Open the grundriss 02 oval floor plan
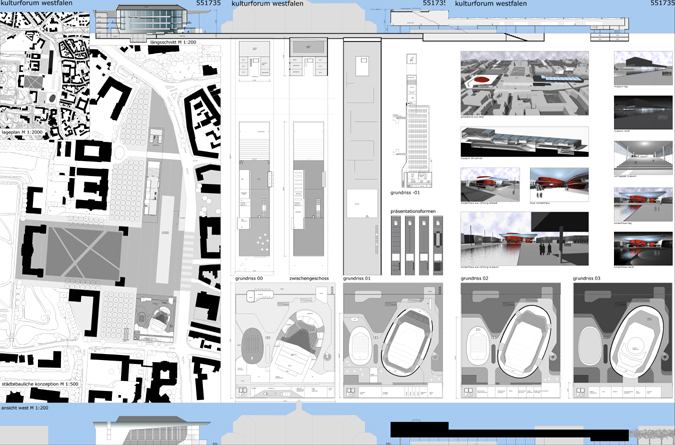The image size is (675, 445). (x=510, y=340)
